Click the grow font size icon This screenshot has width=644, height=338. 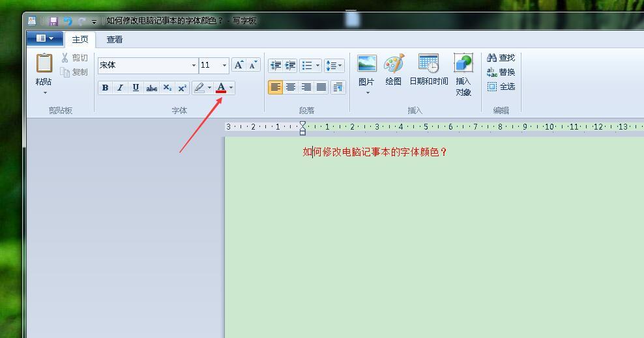click(239, 65)
